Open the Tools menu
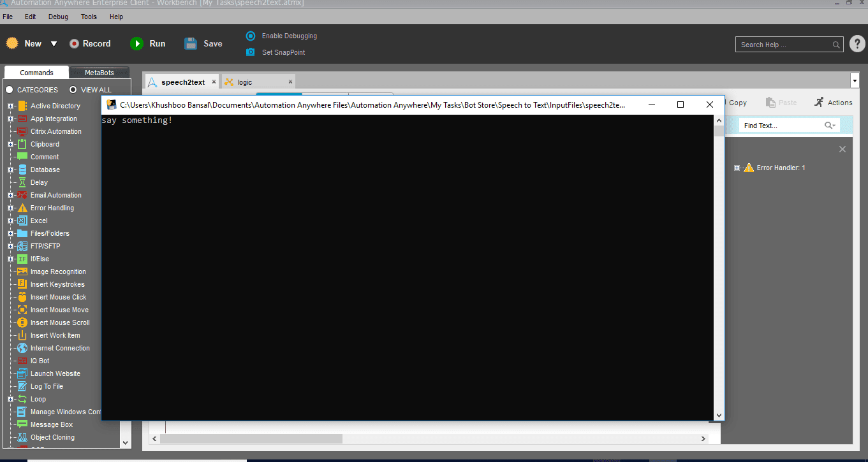The image size is (868, 462). pyautogui.click(x=89, y=17)
